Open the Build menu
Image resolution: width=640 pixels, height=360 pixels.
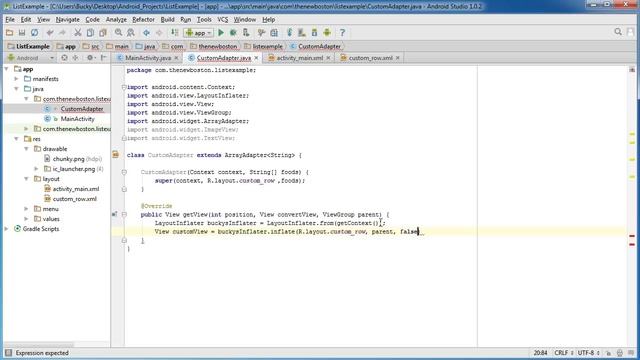pos(167,20)
